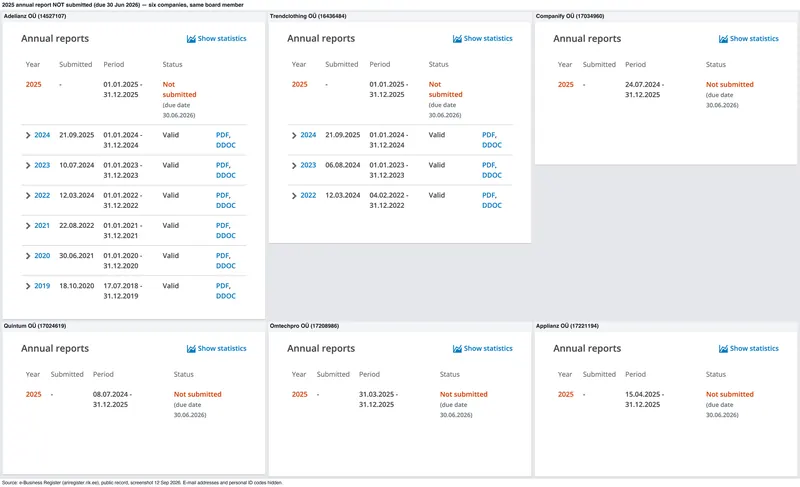Open Show statistics link for Omtechpro OÜ
800x487 pixels.
point(488,349)
